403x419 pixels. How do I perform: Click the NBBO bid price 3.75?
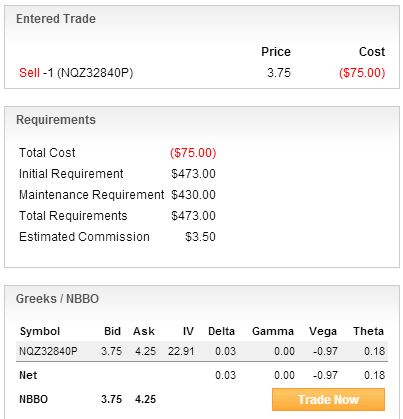(111, 399)
